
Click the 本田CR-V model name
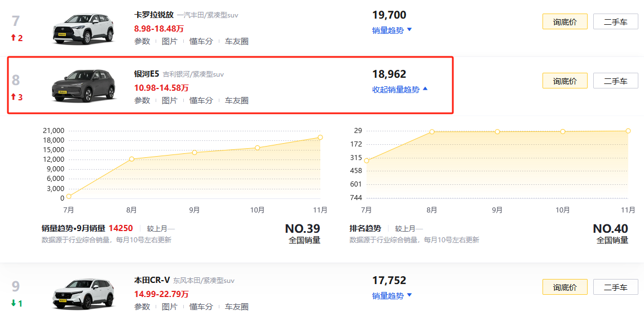[152, 281]
